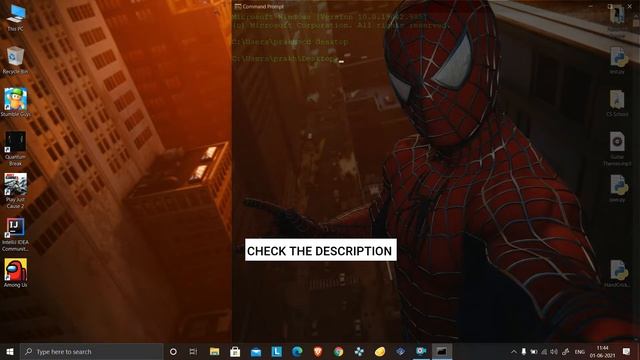This screenshot has width=640, height=360.
Task: Open IntelliJ IDEA Community shortcut
Action: point(16,234)
